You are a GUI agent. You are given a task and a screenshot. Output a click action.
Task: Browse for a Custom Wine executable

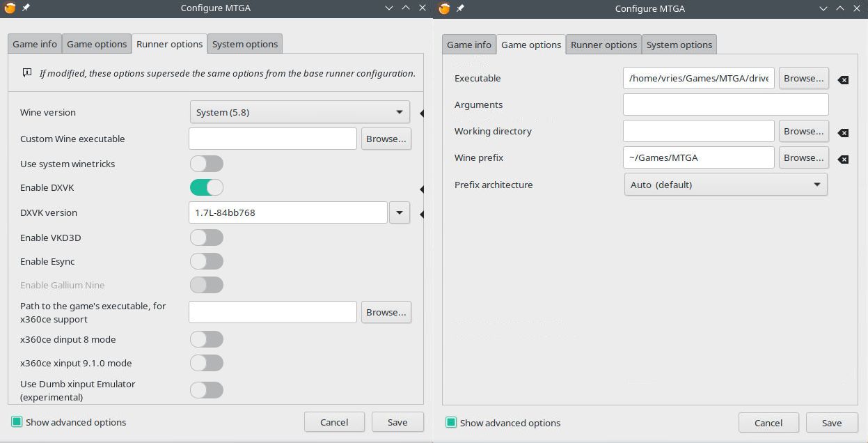pos(386,139)
